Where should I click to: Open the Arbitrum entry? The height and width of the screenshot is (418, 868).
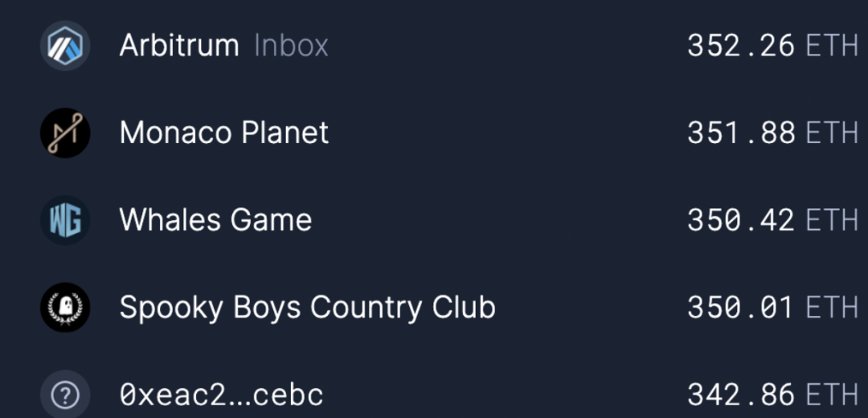pos(178,45)
